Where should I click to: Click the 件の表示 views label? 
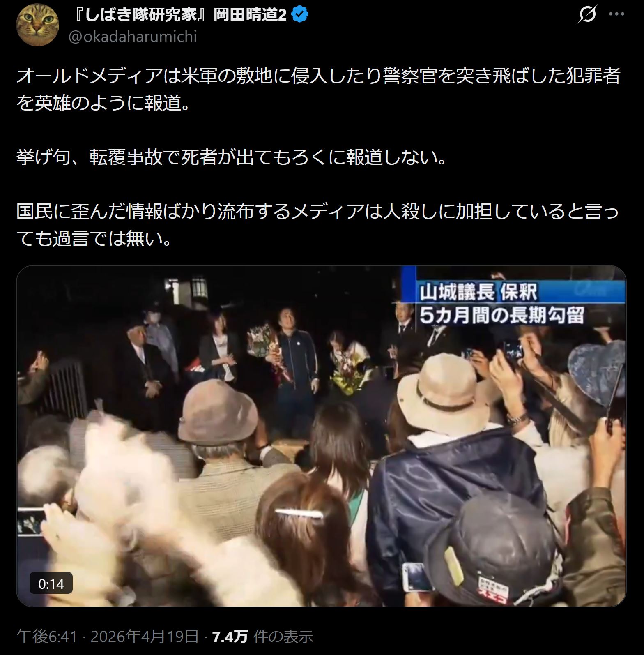[x=283, y=637]
